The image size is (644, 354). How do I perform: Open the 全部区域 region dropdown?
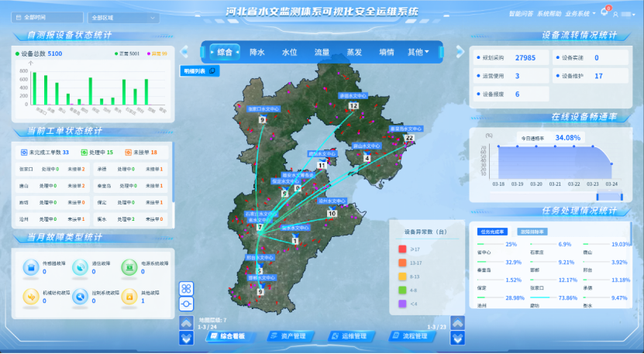coord(116,16)
